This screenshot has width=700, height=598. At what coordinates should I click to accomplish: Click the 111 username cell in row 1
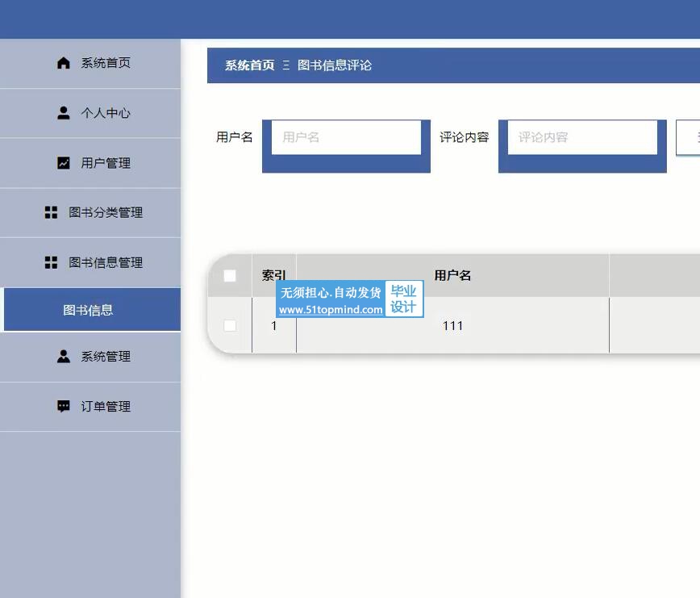[452, 326]
